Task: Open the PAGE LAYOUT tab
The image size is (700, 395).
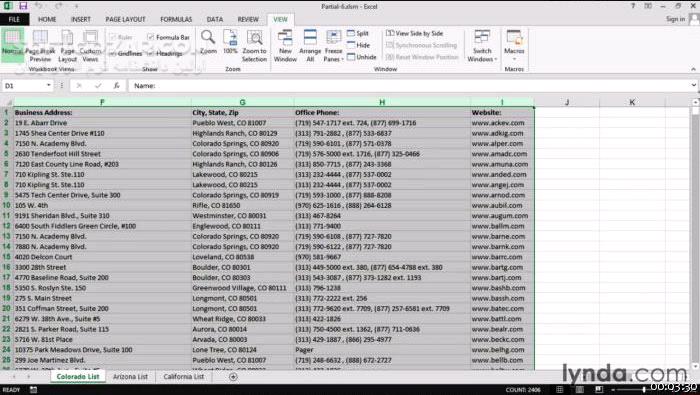Action: [x=125, y=19]
